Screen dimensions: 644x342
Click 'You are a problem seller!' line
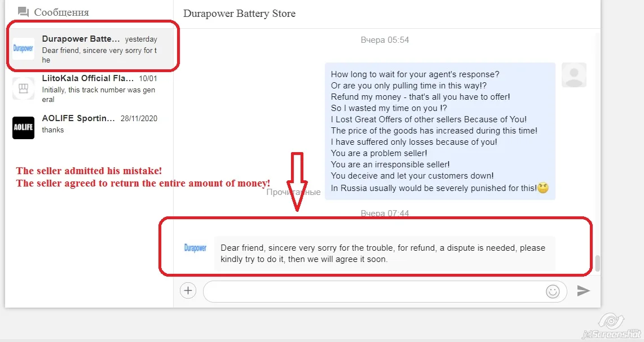tap(379, 153)
